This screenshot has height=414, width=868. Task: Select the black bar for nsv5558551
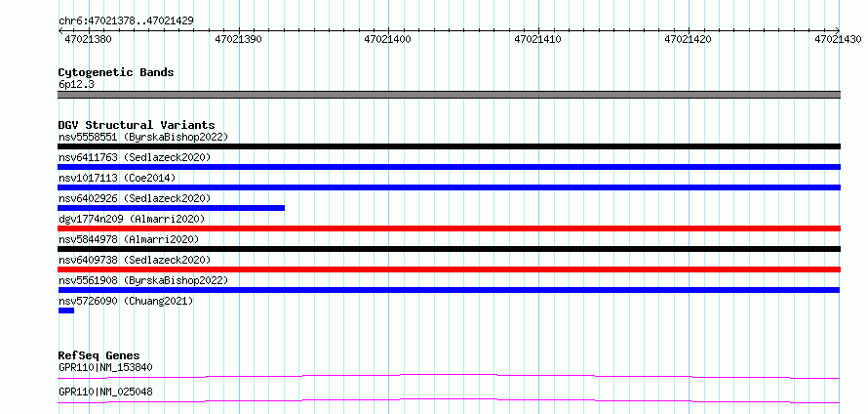point(449,146)
